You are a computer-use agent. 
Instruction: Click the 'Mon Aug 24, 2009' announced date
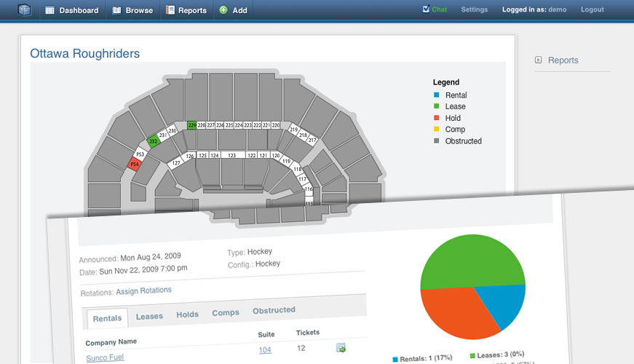[151, 257]
